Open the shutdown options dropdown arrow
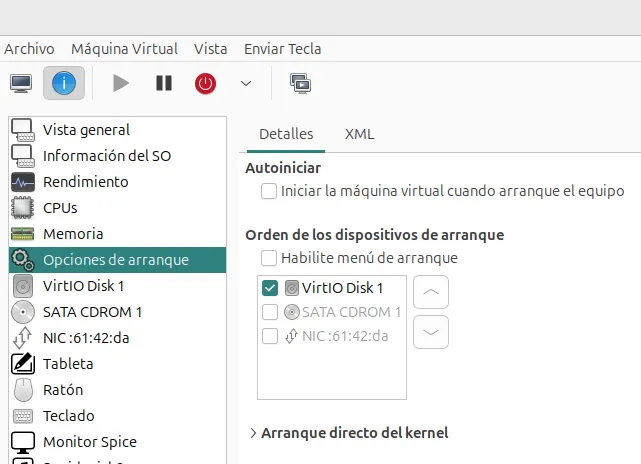The image size is (641, 464). (246, 84)
